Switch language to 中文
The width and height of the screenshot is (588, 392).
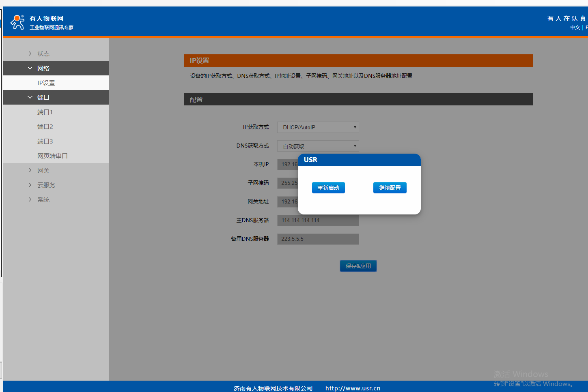click(575, 28)
